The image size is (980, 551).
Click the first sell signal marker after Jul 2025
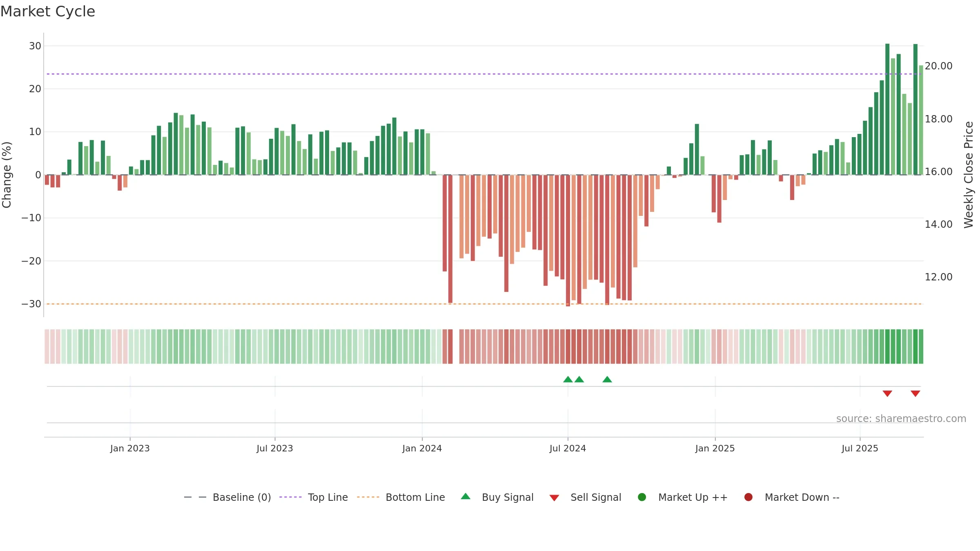(x=887, y=393)
